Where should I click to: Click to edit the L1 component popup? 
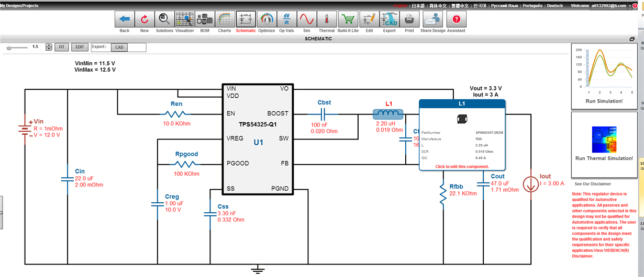pos(462,167)
